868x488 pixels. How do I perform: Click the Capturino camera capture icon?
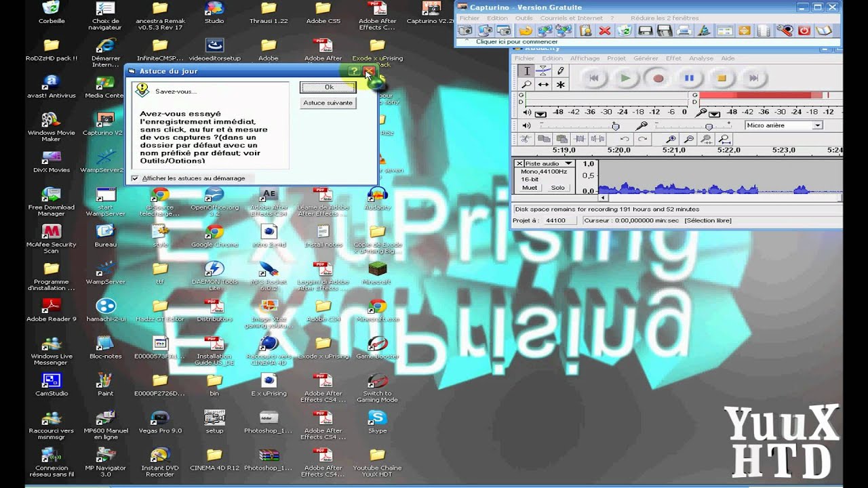(465, 30)
